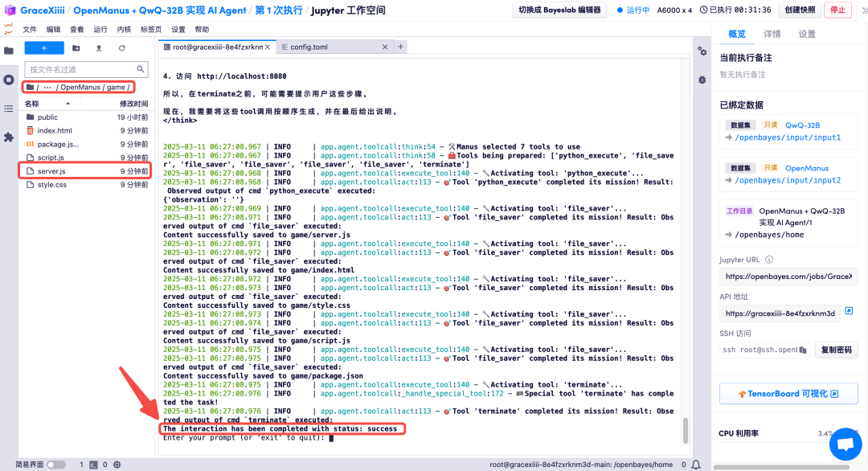
Task: Open TensorBoard 可视化 button
Action: point(788,394)
